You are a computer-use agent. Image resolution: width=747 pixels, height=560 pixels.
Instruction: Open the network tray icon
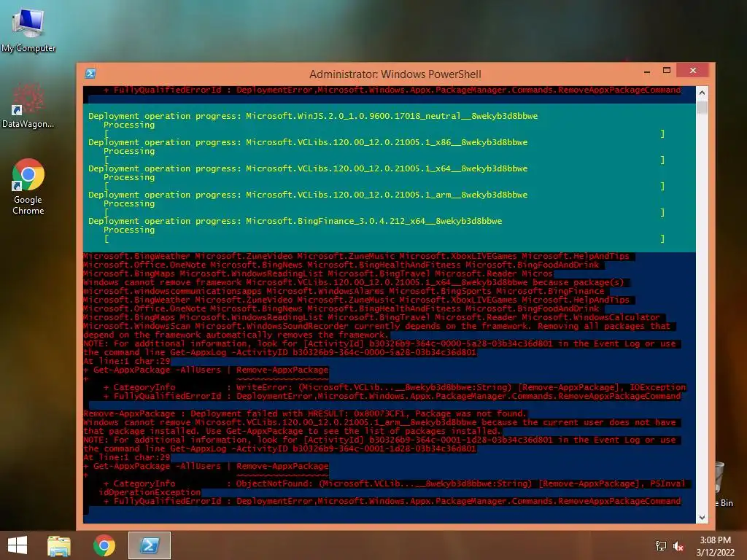661,546
